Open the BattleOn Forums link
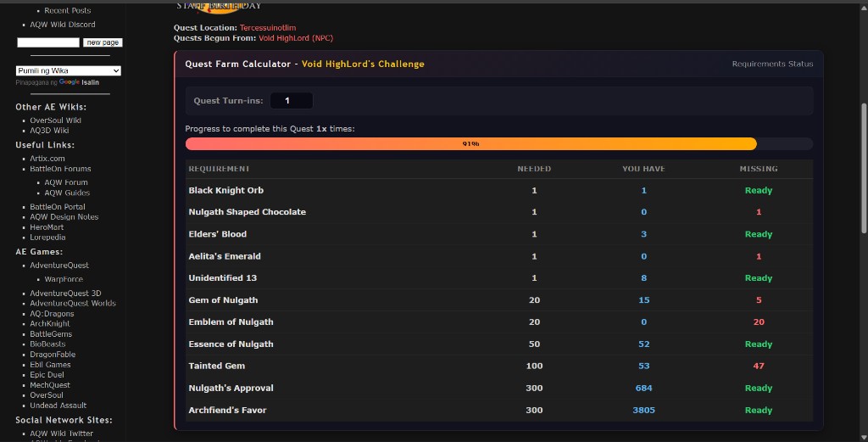The image size is (868, 442). 60,169
